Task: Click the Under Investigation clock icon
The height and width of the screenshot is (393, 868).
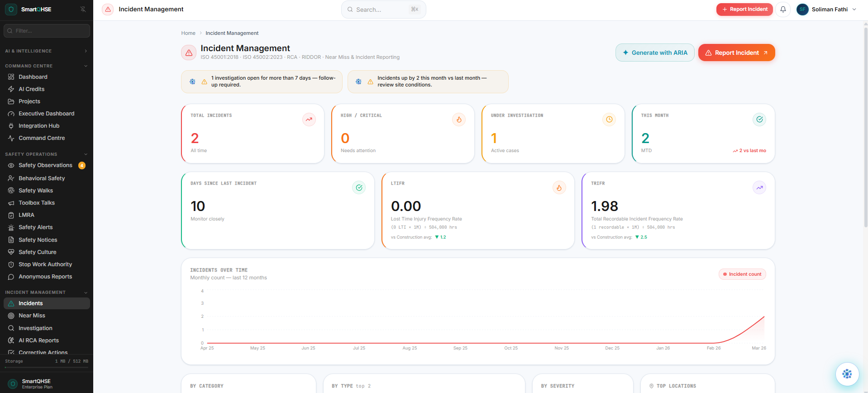Action: (x=609, y=120)
